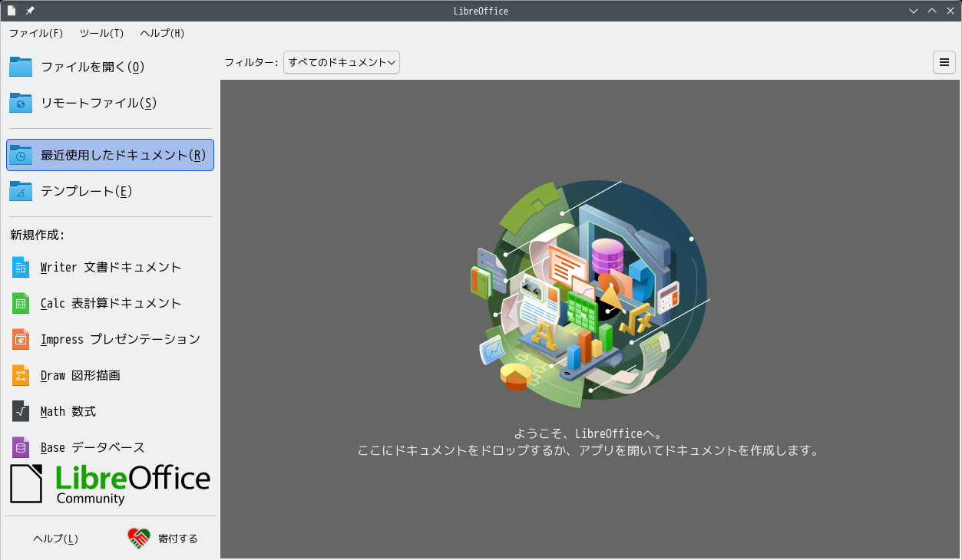The width and height of the screenshot is (962, 560).
Task: Click the Math formula icon
Action: pyautogui.click(x=21, y=411)
